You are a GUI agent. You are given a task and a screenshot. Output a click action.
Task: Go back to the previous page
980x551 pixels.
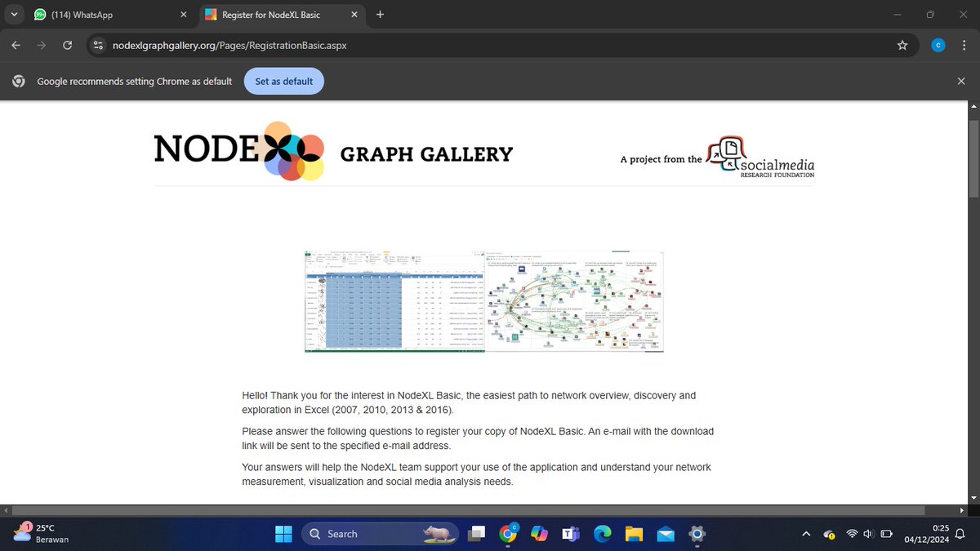coord(16,46)
